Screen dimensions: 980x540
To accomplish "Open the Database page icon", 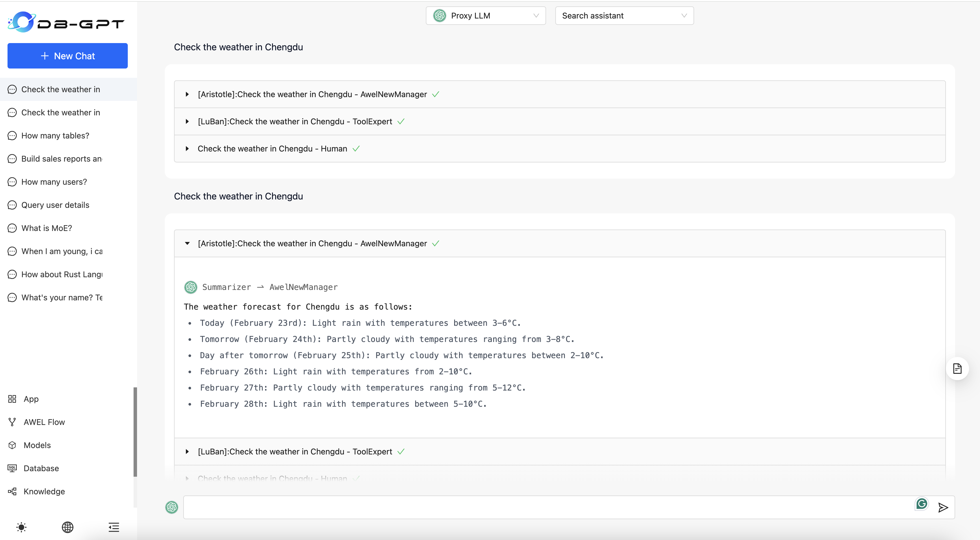I will click(x=12, y=468).
